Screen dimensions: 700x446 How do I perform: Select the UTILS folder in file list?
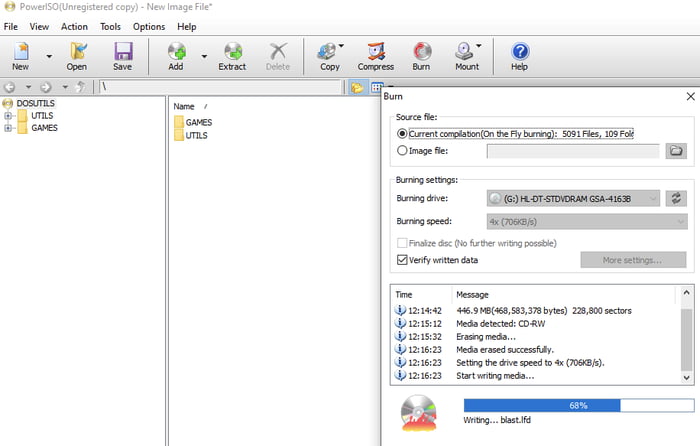point(191,135)
